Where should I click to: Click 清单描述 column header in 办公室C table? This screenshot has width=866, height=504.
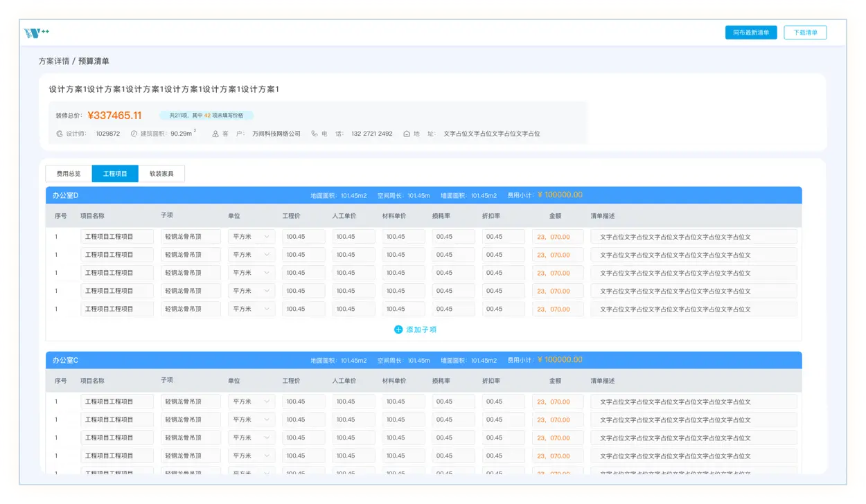pos(603,381)
